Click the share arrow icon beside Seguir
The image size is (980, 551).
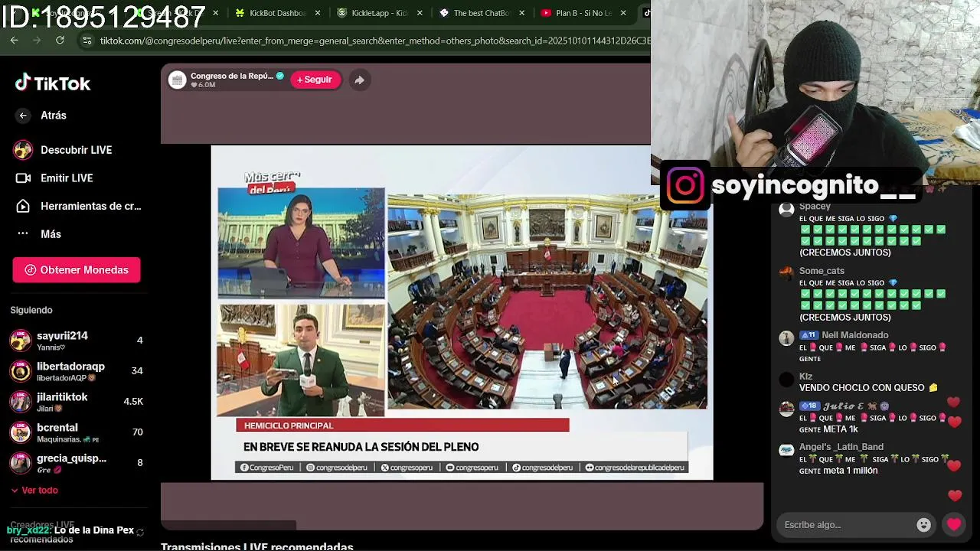tap(359, 80)
